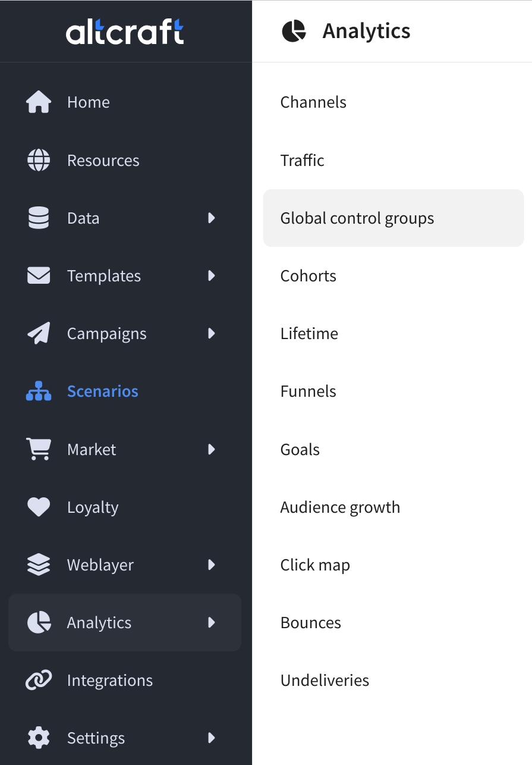Expand the Market submenu arrow
The width and height of the screenshot is (532, 765).
pyautogui.click(x=211, y=449)
